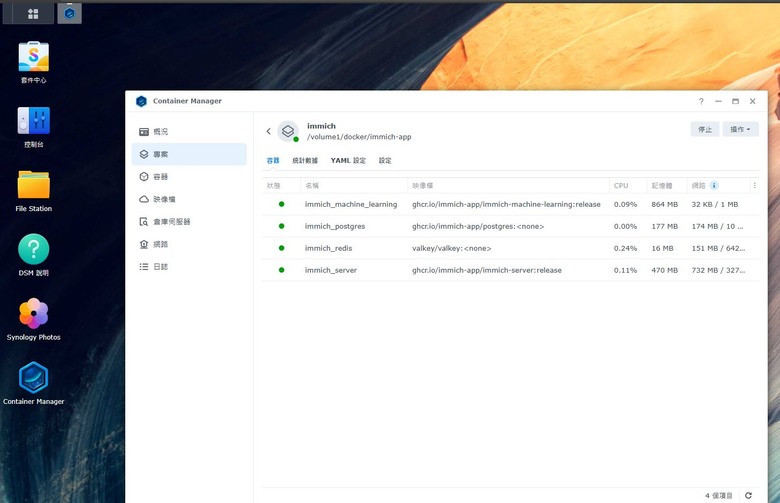The height and width of the screenshot is (503, 780).
Task: Click the 停止 stop button
Action: 704,129
